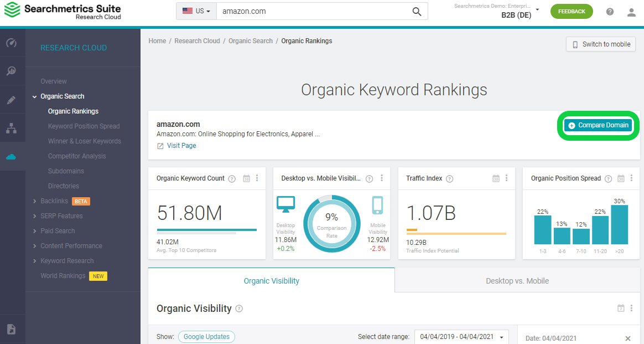Click the RESEARCH CLOUD sidebar heading
The image size is (644, 344).
74,48
